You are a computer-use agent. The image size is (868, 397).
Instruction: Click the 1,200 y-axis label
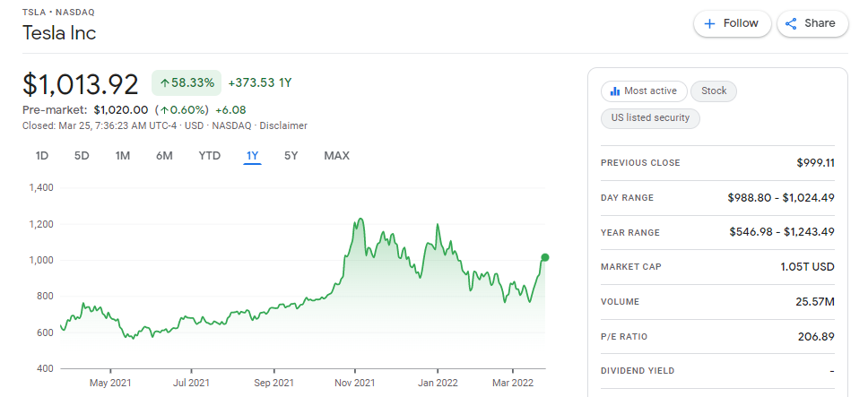[41, 224]
